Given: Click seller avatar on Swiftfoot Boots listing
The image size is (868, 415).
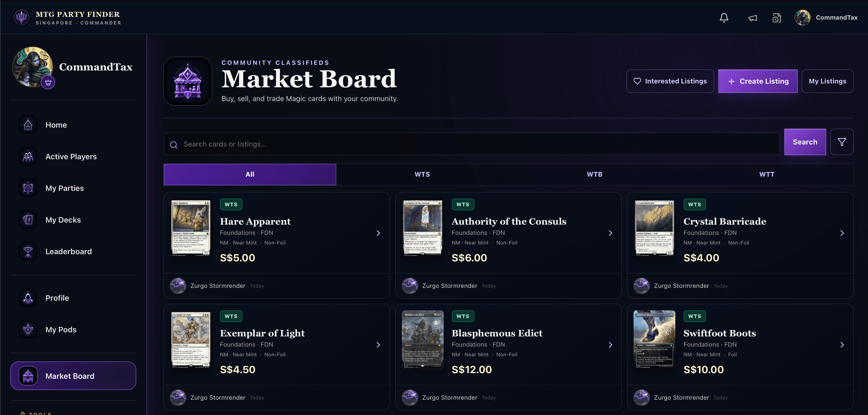Looking at the screenshot, I should pos(642,398).
